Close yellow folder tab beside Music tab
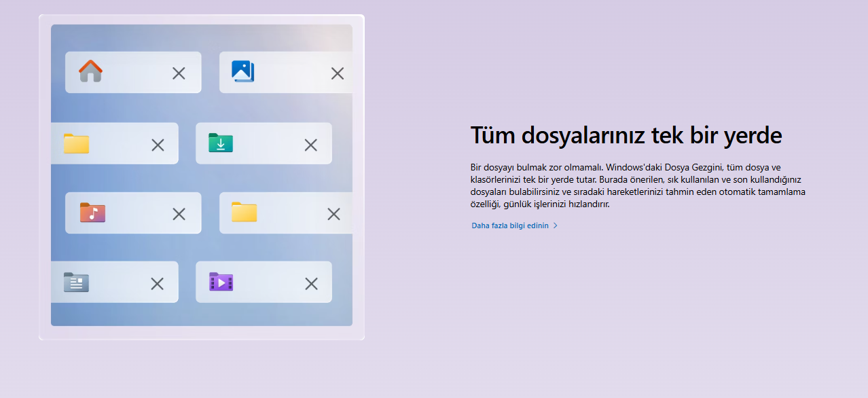868x398 pixels. (x=333, y=214)
